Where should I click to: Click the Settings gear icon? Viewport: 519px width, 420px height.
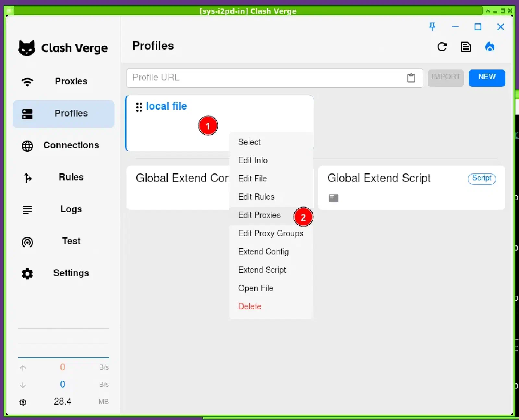pos(27,274)
